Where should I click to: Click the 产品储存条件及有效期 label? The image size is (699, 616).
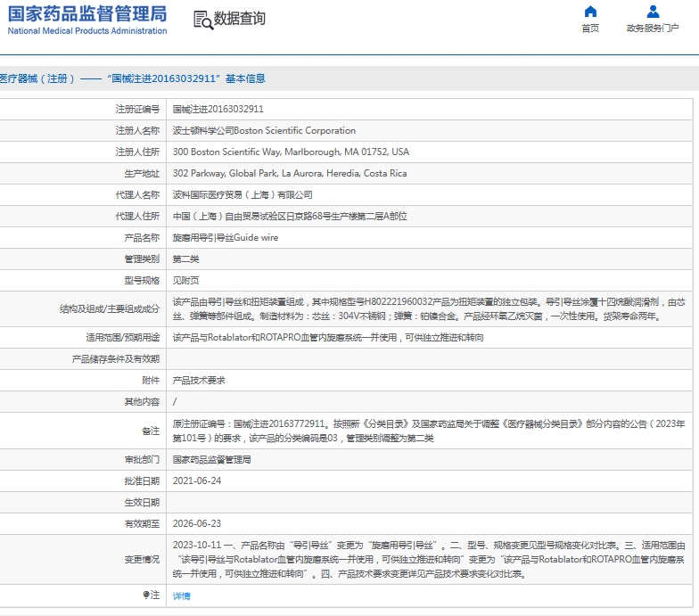[x=116, y=358]
